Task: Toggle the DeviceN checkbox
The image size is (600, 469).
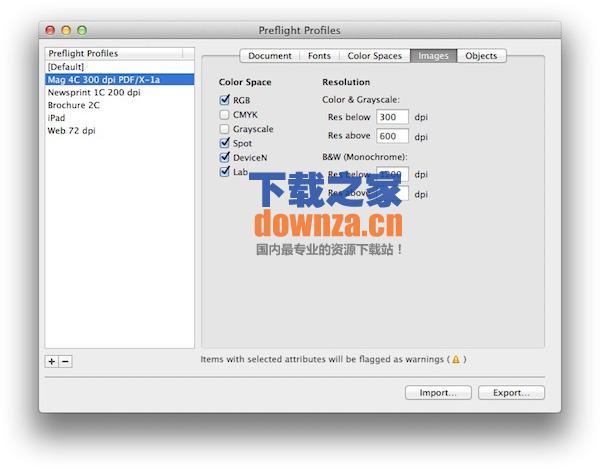Action: click(x=225, y=157)
